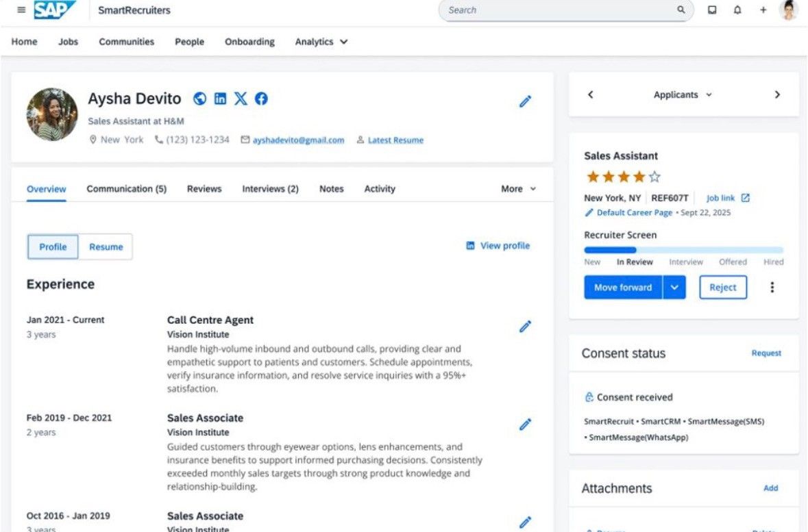
Task: Select the Resume toggle button
Action: [106, 246]
